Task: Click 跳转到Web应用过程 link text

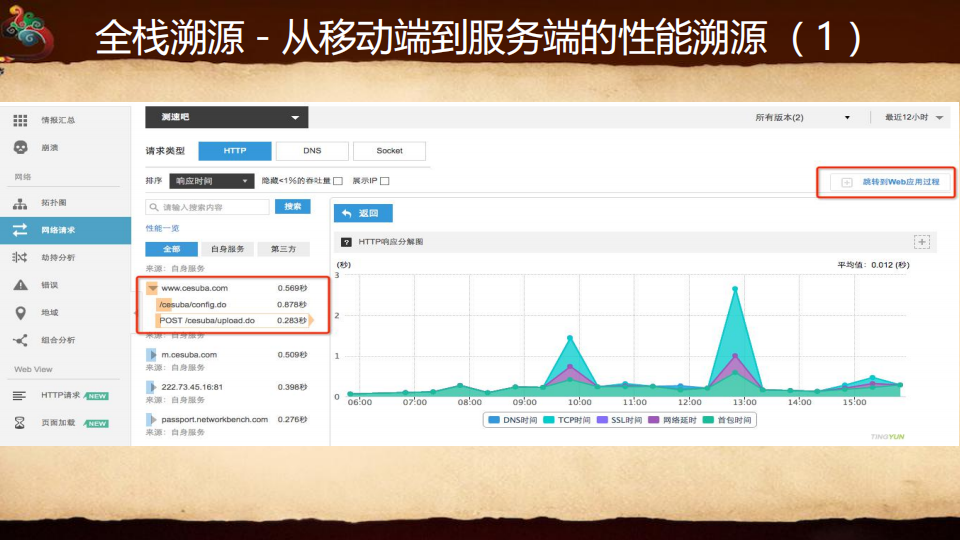Action: point(901,182)
